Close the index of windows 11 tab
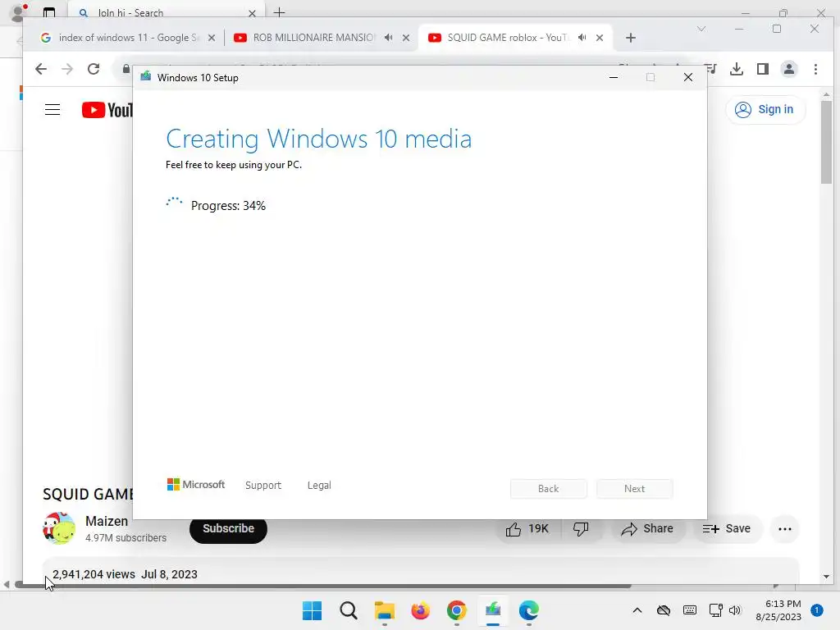Viewport: 840px width, 630px height. tap(212, 38)
